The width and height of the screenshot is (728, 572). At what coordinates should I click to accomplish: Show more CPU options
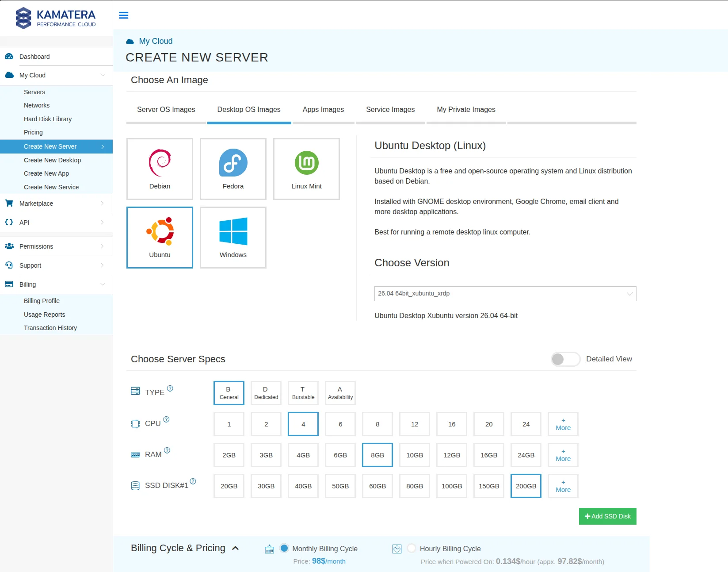pyautogui.click(x=563, y=424)
